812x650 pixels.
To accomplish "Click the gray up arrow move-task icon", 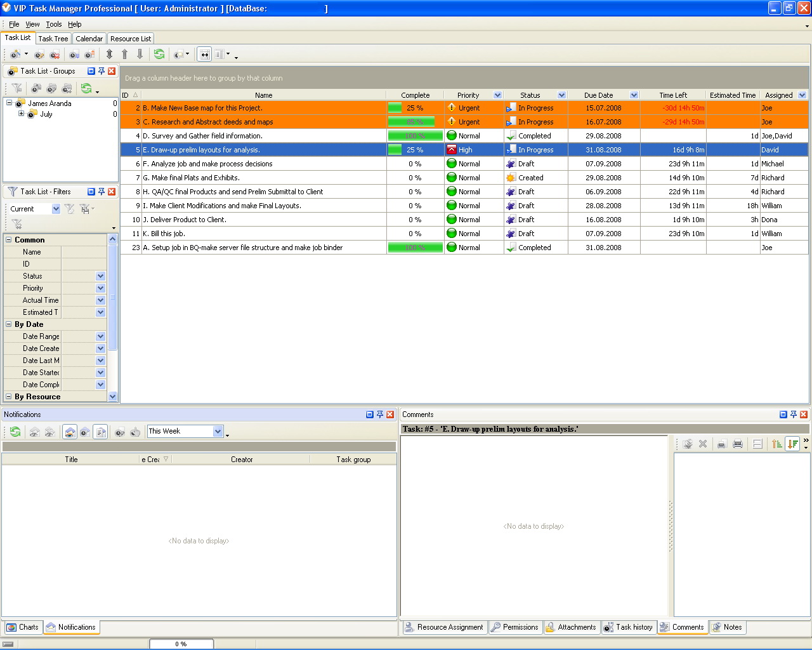I will pos(124,55).
